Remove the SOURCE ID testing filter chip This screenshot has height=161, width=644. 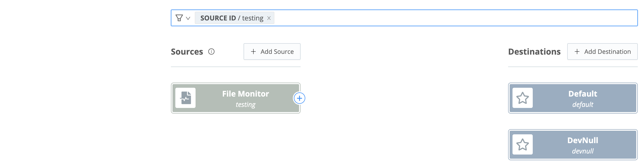point(269,18)
